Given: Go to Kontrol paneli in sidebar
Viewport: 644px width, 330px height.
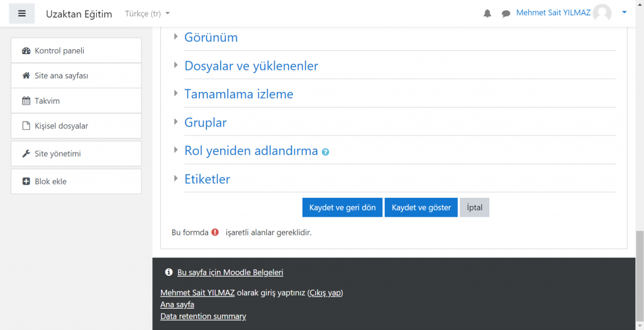Looking at the screenshot, I should click(x=76, y=50).
